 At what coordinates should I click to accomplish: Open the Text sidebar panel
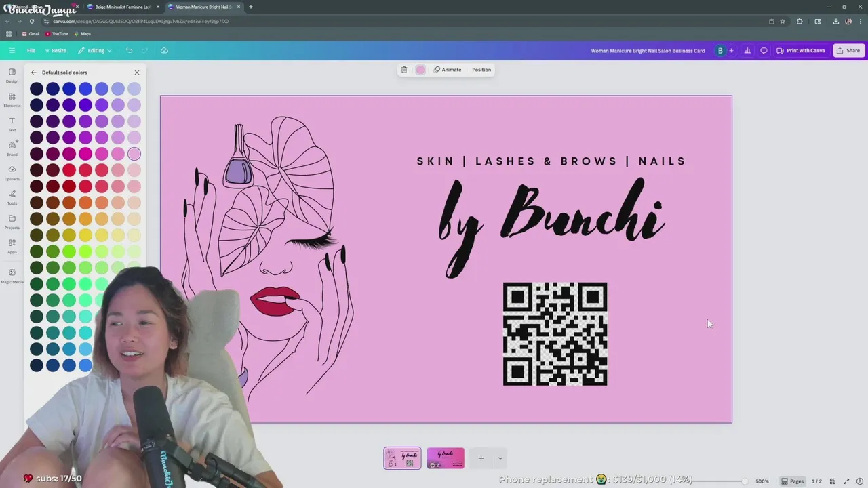[12, 124]
